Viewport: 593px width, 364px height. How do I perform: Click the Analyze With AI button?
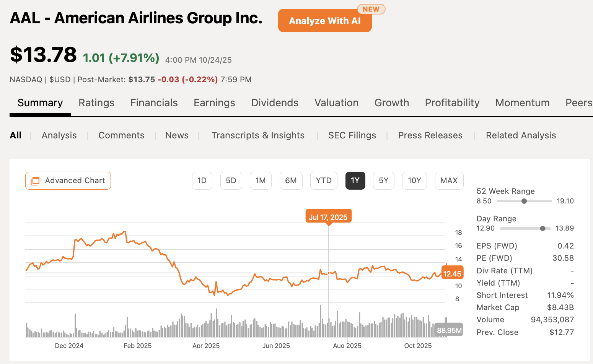coord(325,21)
